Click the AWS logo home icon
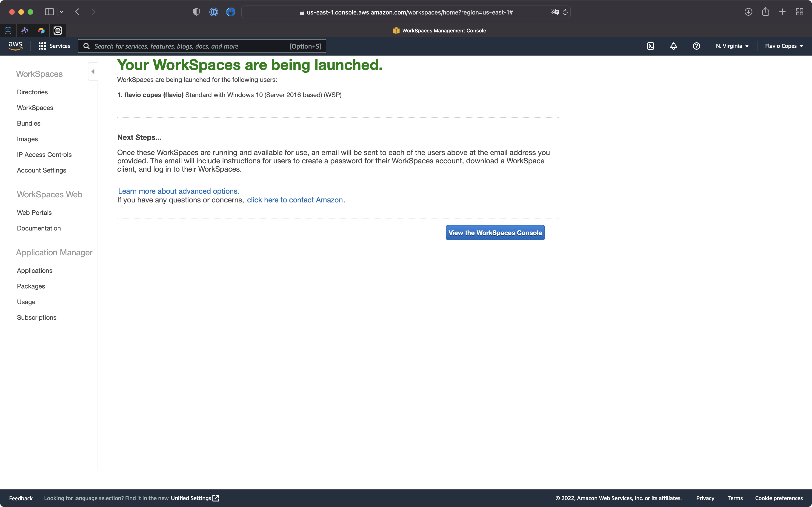Viewport: 812px width, 507px height. click(x=15, y=46)
